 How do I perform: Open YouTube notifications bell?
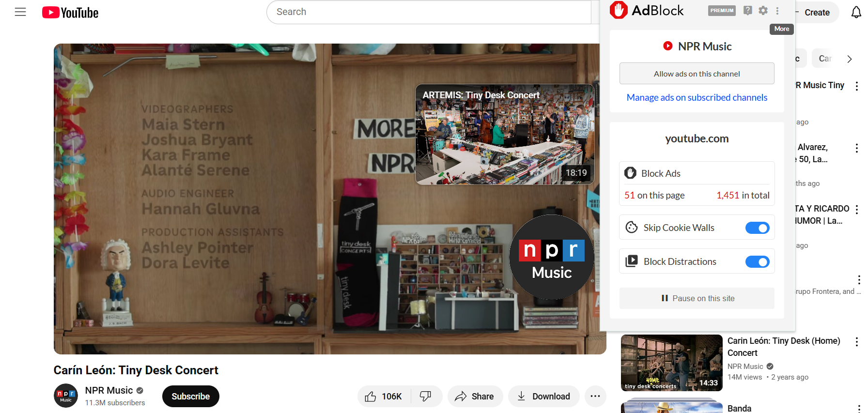[x=856, y=13]
